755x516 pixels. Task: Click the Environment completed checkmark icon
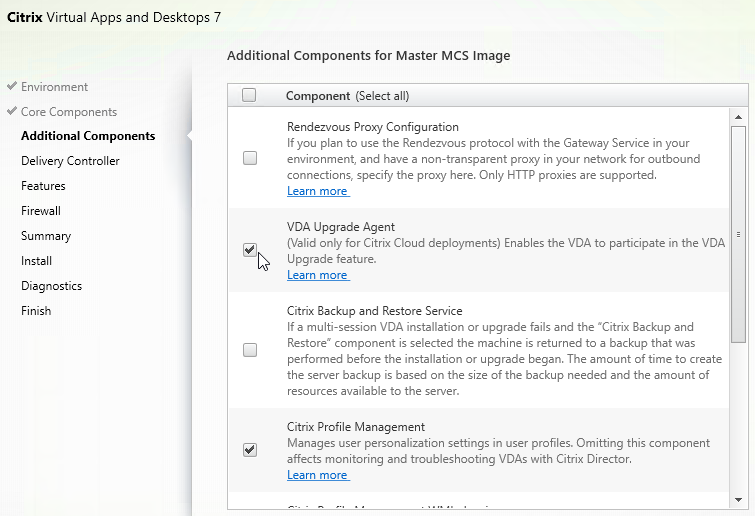pos(12,86)
